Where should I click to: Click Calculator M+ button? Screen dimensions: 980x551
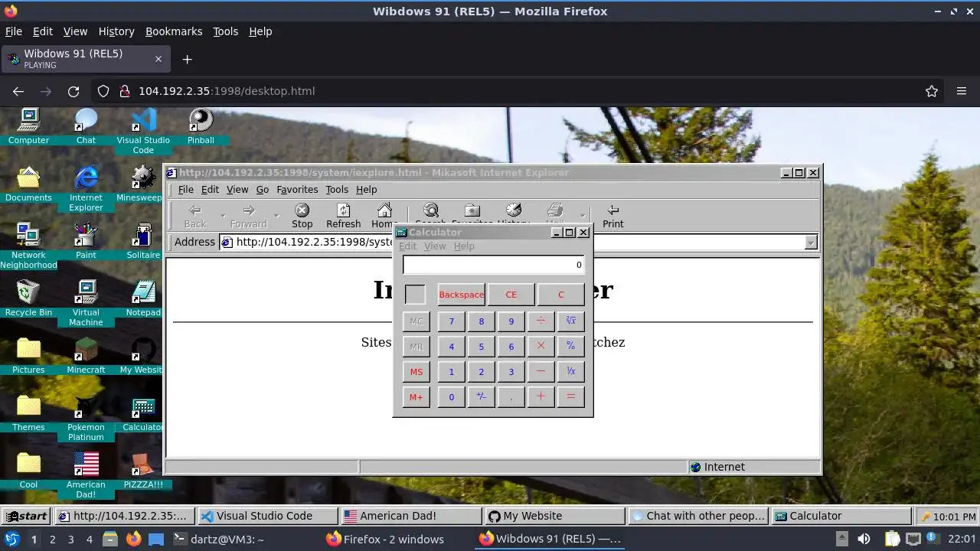pyautogui.click(x=416, y=397)
